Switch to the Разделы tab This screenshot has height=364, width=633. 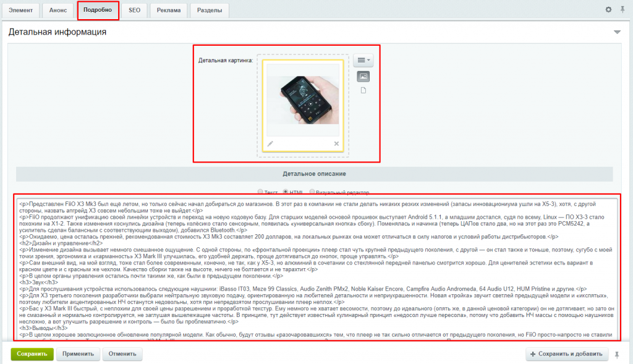pyautogui.click(x=210, y=10)
